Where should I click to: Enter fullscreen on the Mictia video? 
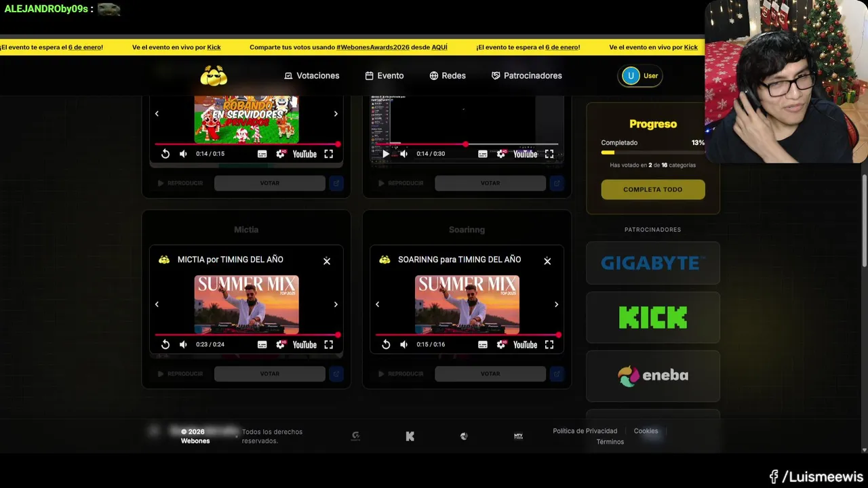tap(329, 344)
